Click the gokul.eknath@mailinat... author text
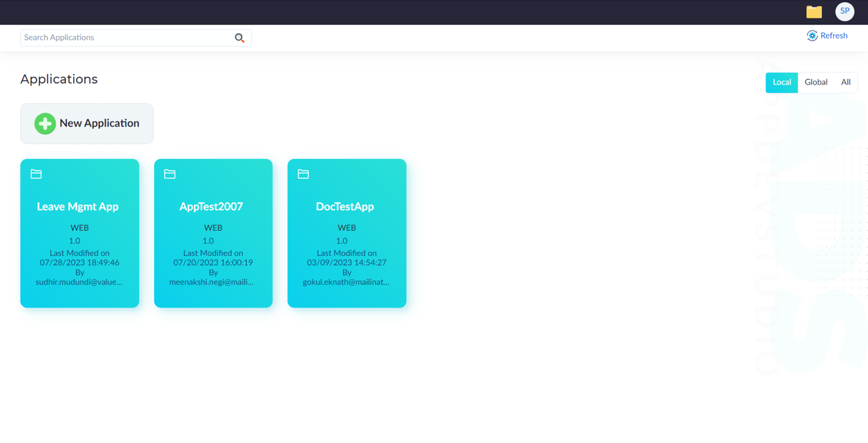Image resolution: width=868 pixels, height=443 pixels. point(346,282)
